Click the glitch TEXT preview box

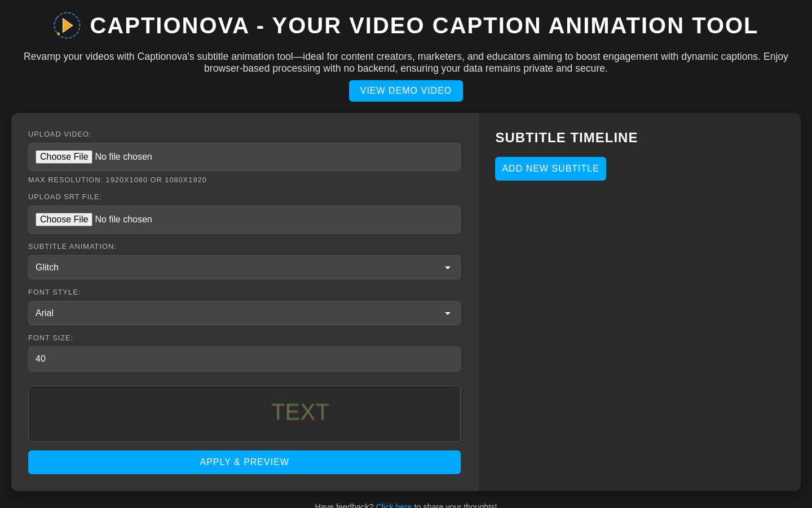244,414
